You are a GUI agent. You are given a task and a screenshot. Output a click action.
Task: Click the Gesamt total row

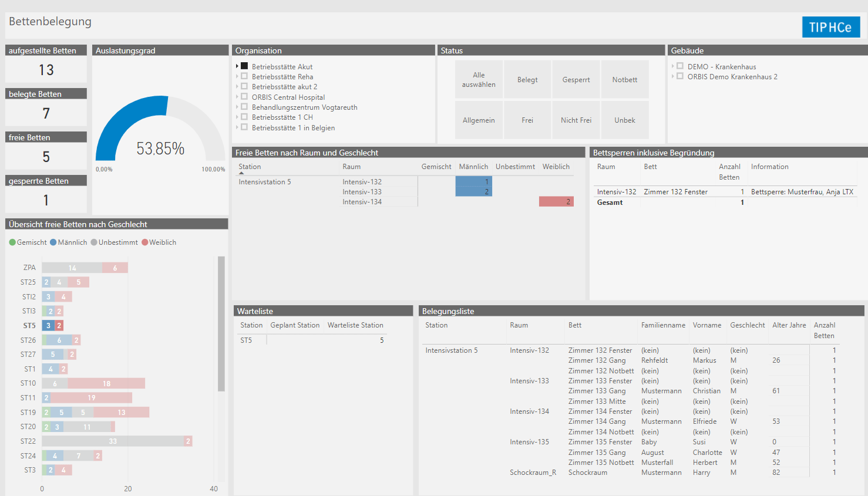click(x=726, y=203)
